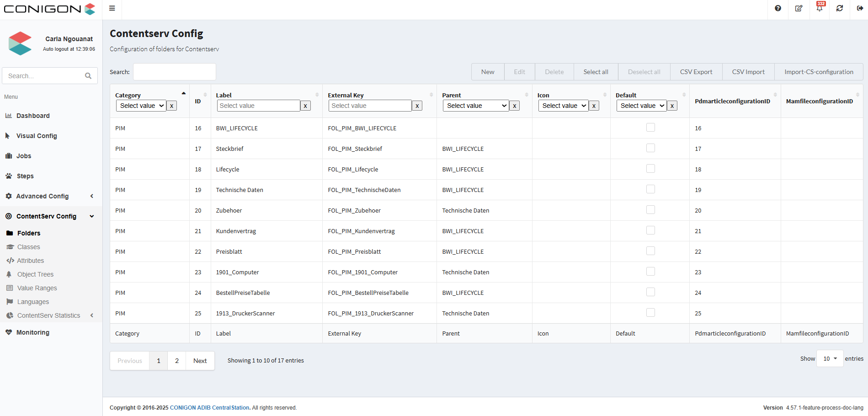Go to page 2 of the table
The height and width of the screenshot is (416, 868).
[177, 361]
